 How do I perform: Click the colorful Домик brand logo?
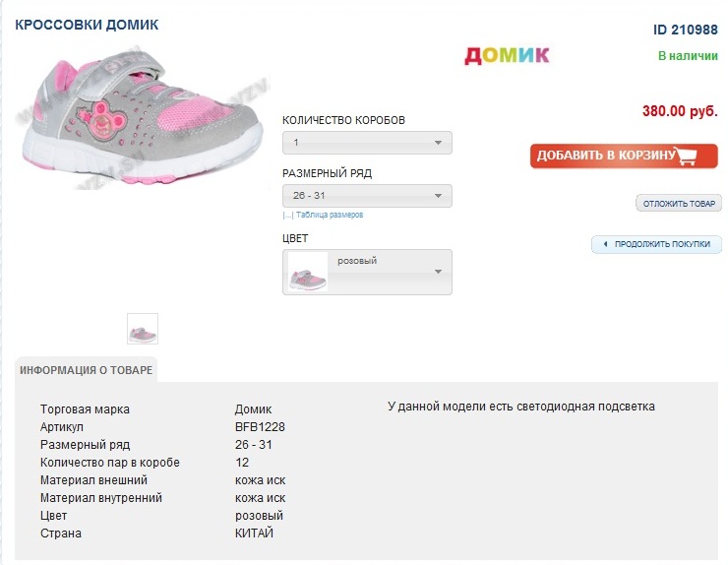point(507,55)
